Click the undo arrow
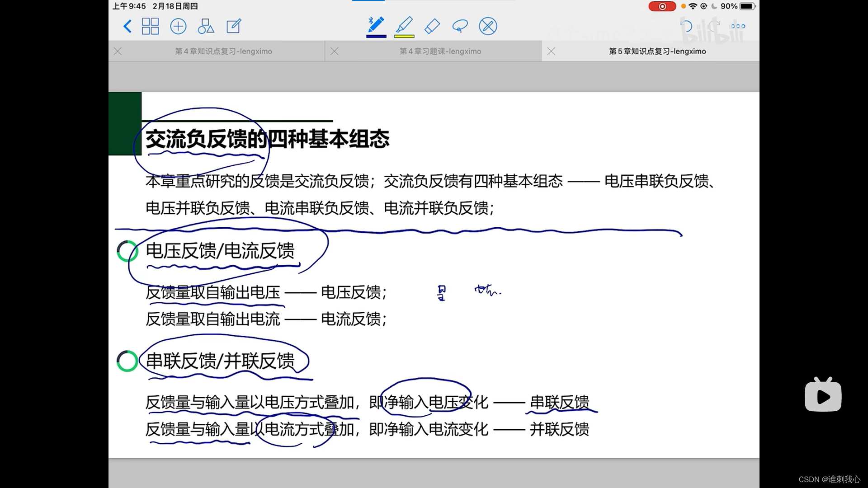The height and width of the screenshot is (488, 868). [686, 26]
